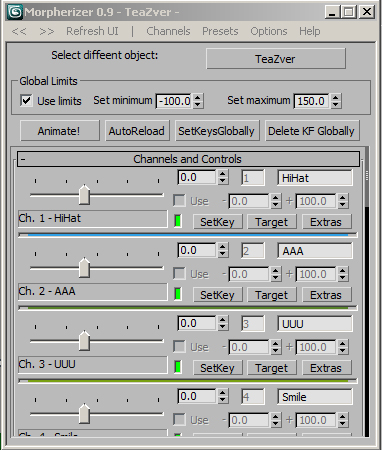Enable Use checkbox for HiHat channel
Viewport: 382px width, 450px height.
[x=179, y=201]
